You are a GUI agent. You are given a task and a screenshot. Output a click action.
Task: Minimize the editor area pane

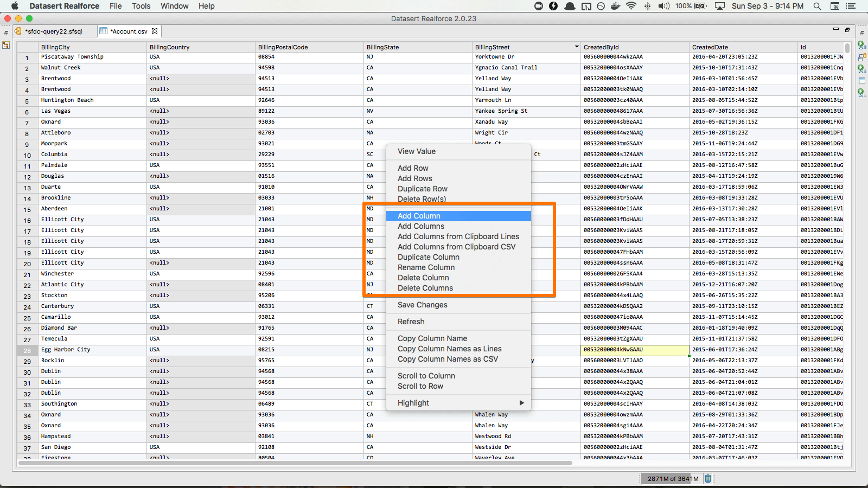point(835,29)
